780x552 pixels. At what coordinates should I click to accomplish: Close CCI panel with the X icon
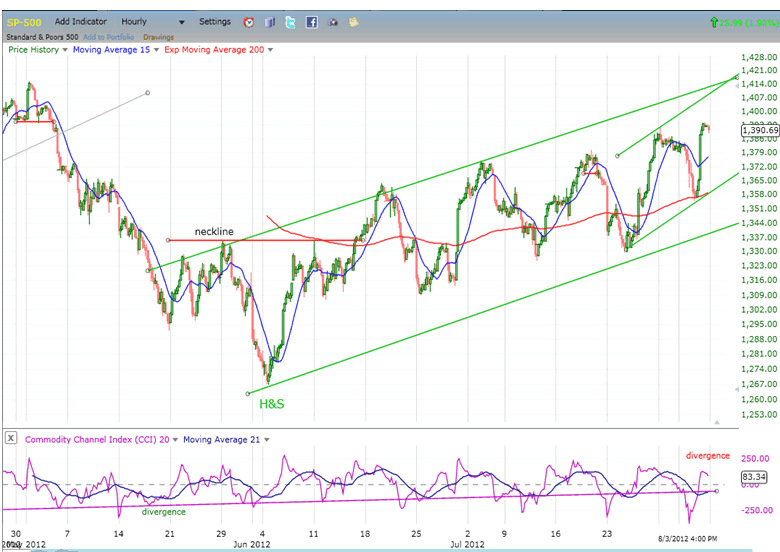pos(11,438)
